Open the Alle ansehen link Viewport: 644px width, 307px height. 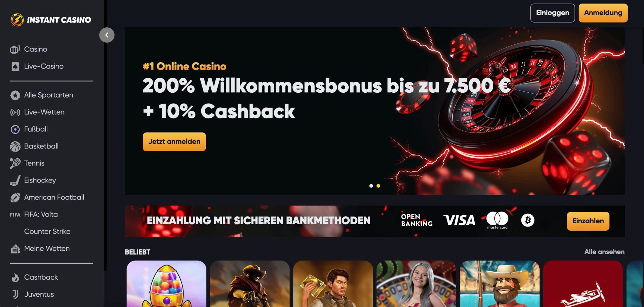click(x=604, y=252)
